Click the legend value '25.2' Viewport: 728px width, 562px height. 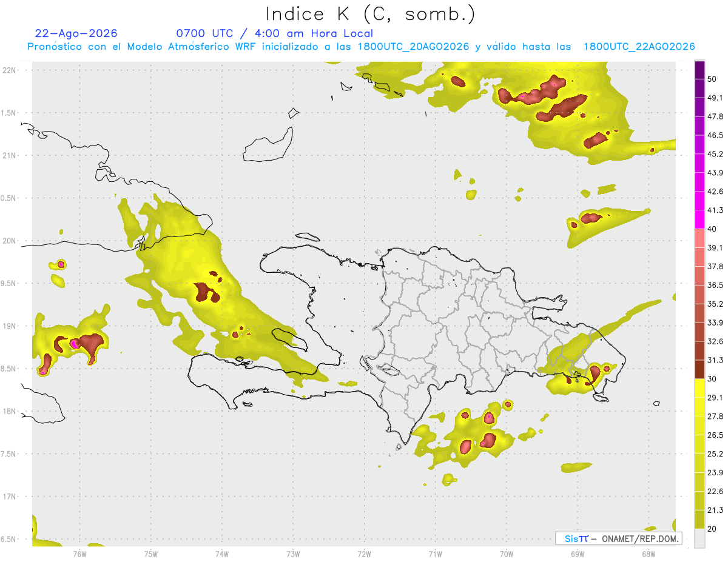click(x=715, y=453)
